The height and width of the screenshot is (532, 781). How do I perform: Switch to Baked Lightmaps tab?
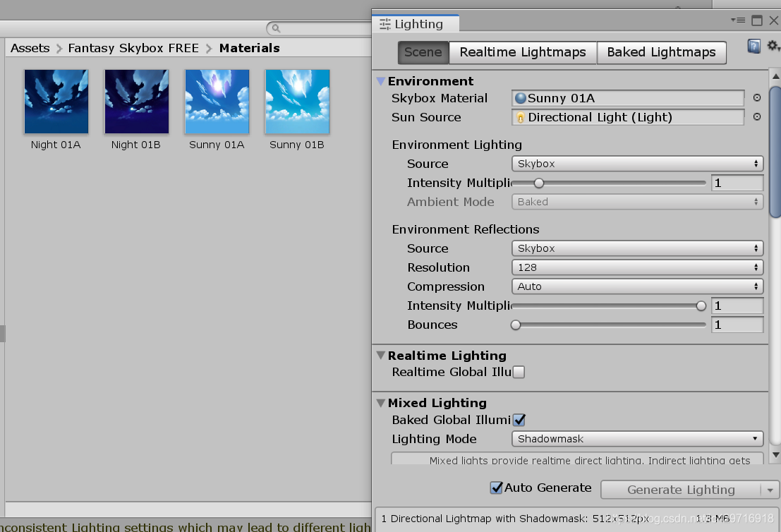click(662, 52)
